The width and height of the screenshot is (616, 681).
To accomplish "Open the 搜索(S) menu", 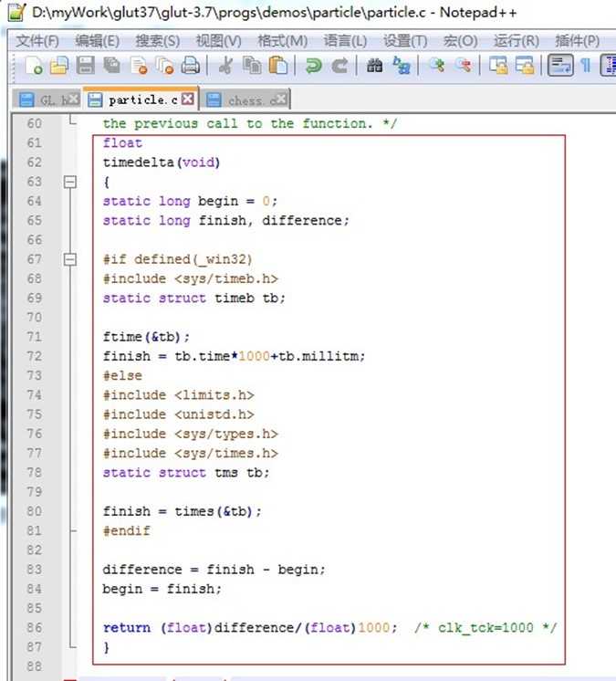I will coord(158,41).
